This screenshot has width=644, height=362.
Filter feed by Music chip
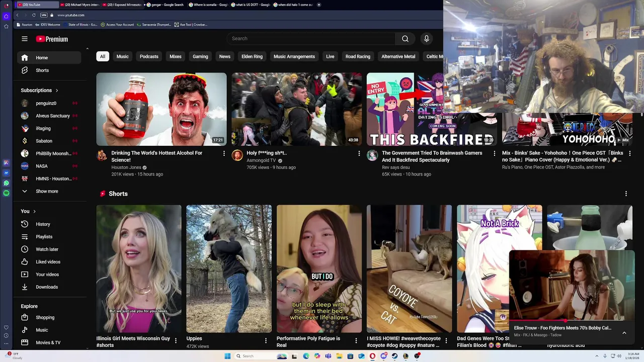point(123,56)
